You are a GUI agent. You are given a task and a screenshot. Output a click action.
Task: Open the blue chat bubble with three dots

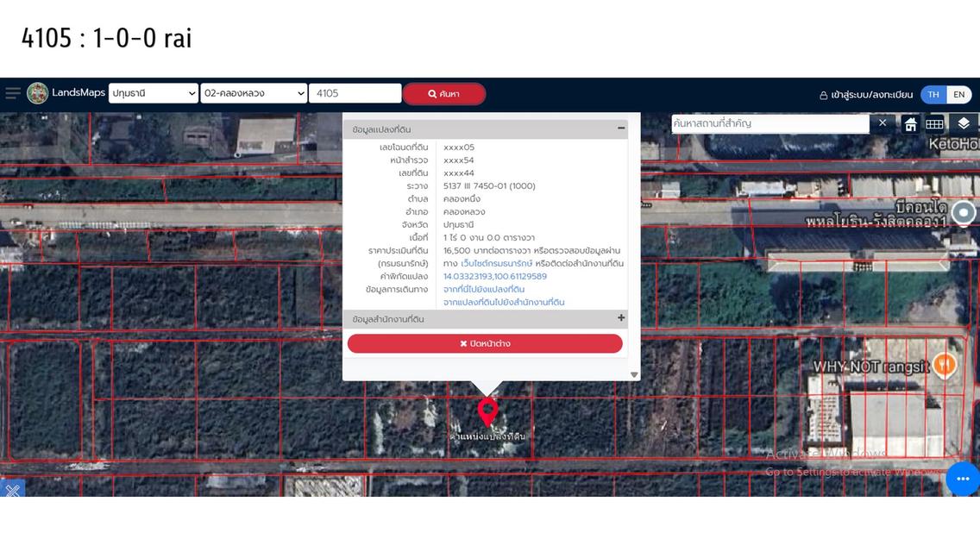coord(962,479)
